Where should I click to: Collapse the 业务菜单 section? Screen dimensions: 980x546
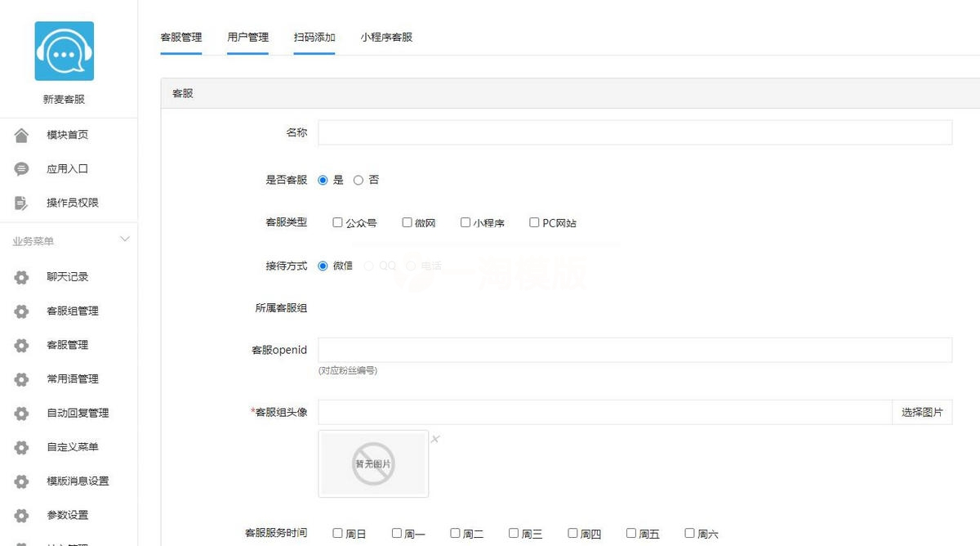coord(124,239)
